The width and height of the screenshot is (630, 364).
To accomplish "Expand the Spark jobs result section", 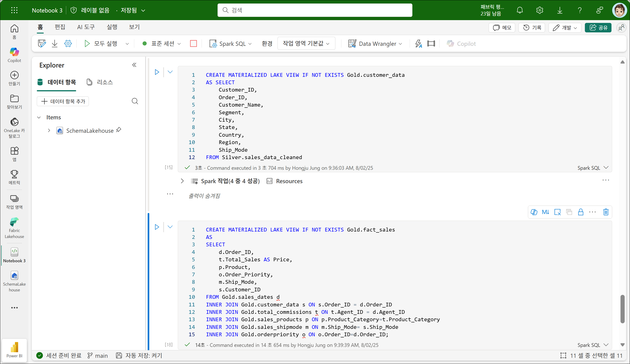I will 182,181.
